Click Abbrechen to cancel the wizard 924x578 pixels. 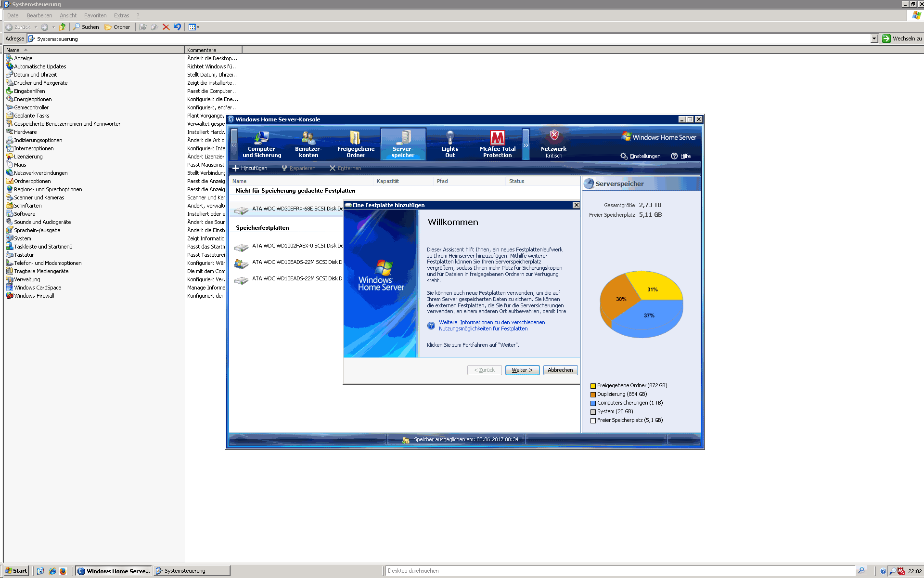tap(561, 369)
